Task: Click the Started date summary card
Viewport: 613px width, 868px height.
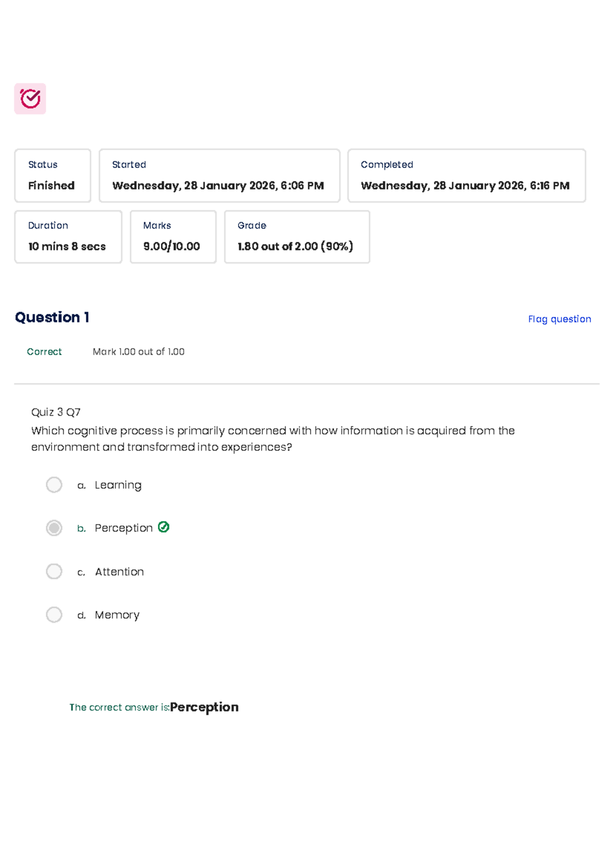Action: click(x=219, y=176)
